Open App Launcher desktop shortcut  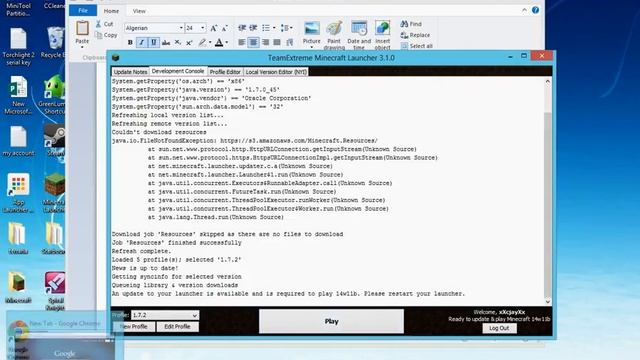coord(18,193)
